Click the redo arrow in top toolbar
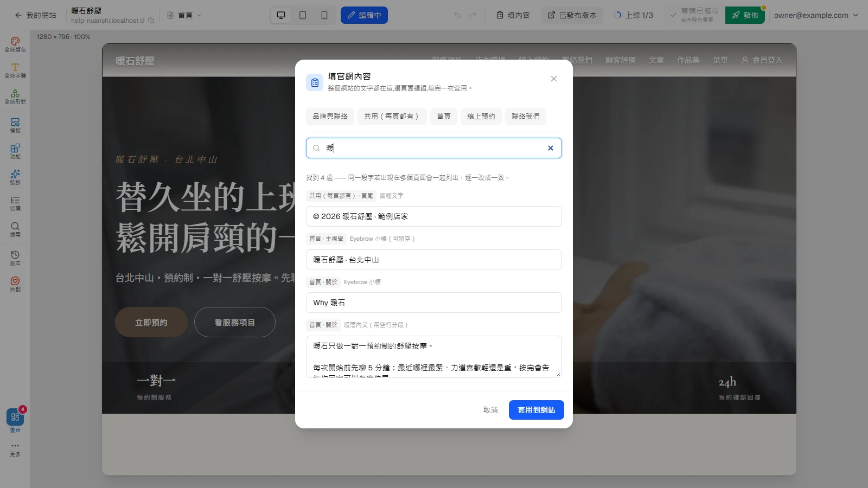 473,15
